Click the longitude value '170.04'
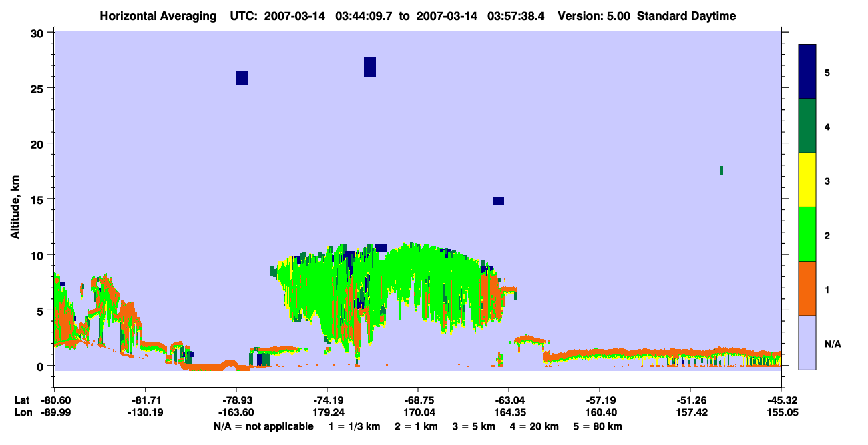The image size is (868, 445). 418,412
